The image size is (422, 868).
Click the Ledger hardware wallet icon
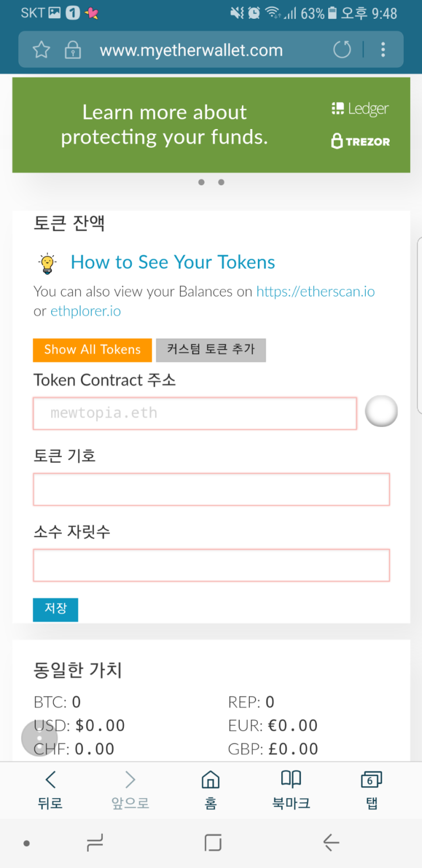[339, 108]
